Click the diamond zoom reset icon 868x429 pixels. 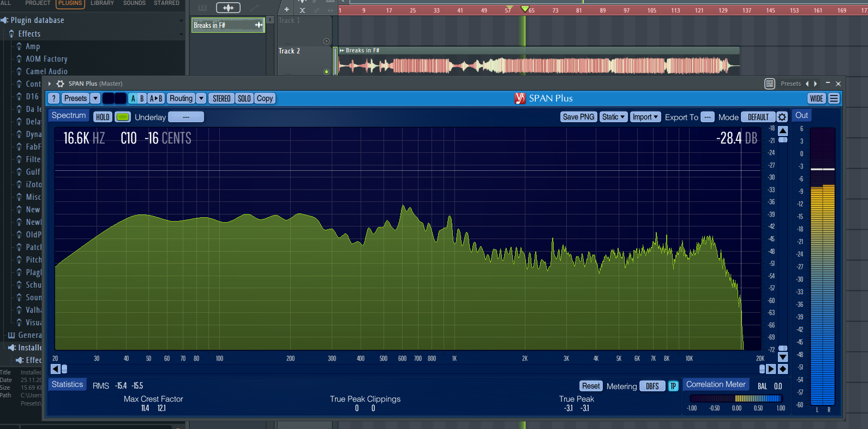coord(783,369)
